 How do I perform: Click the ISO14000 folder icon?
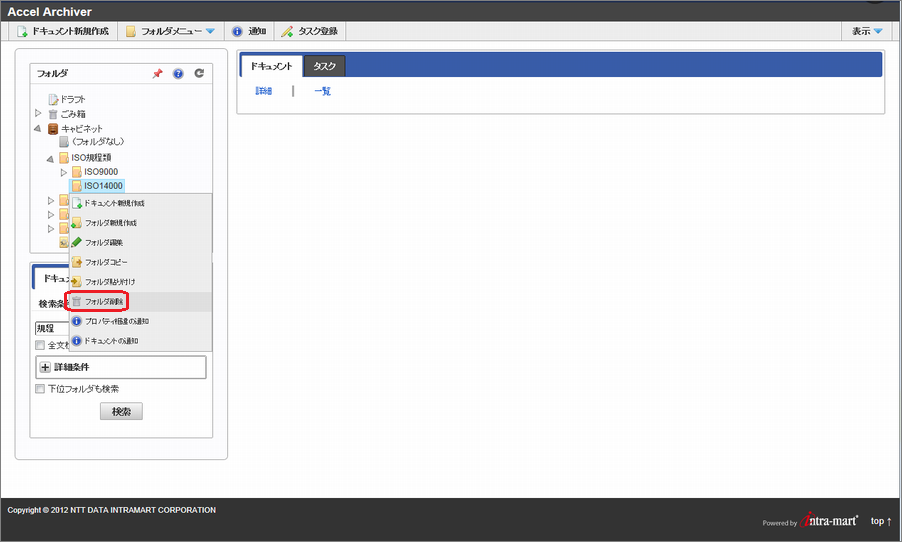coord(77,186)
